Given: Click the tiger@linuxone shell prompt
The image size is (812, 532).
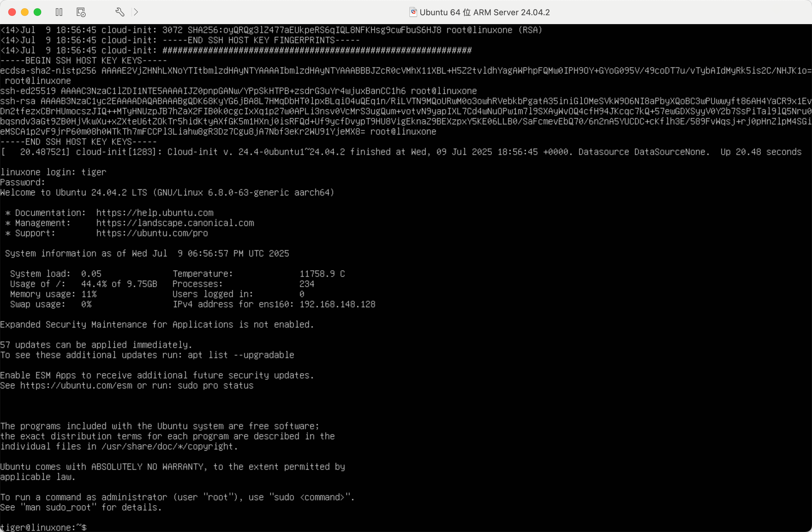Looking at the screenshot, I should pyautogui.click(x=43, y=527).
